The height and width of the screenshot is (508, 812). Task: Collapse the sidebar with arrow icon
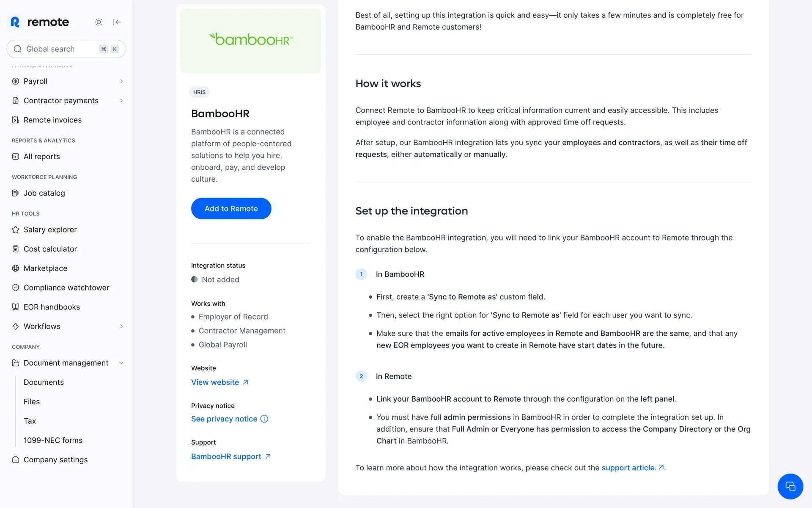click(117, 22)
